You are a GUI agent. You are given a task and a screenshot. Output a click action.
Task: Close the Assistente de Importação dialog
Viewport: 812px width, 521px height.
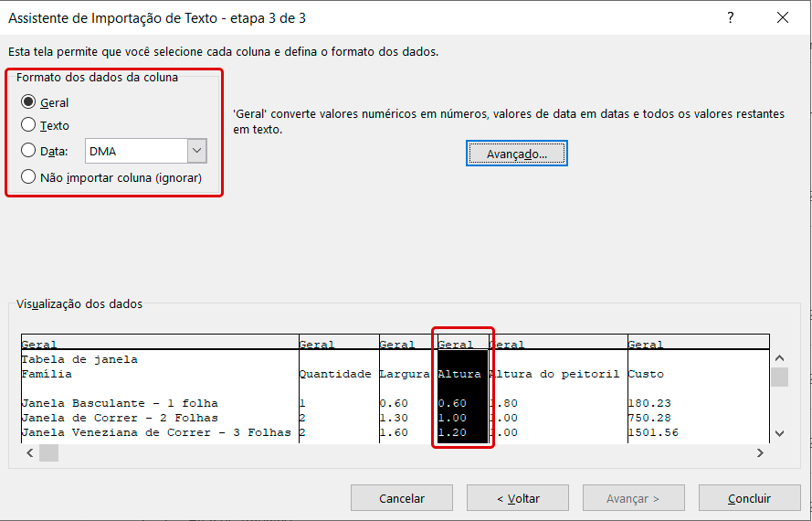783,17
